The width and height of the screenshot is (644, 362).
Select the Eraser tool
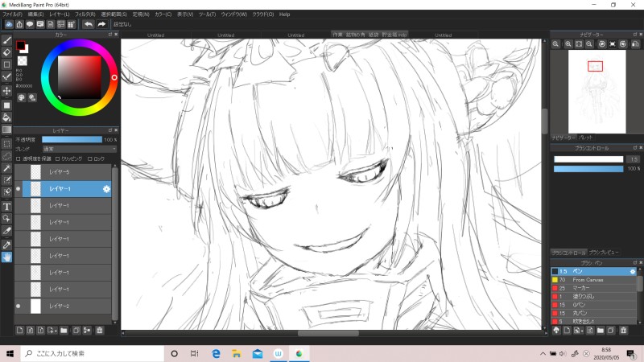pos(7,52)
